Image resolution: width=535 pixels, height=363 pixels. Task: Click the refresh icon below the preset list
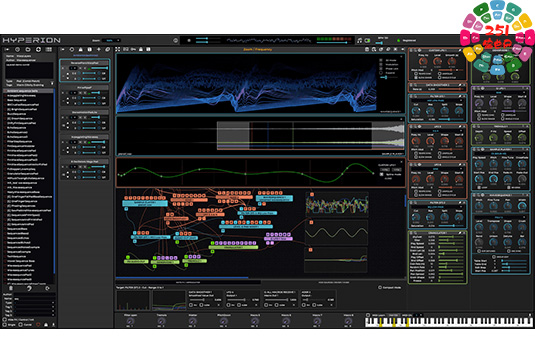click(x=29, y=289)
